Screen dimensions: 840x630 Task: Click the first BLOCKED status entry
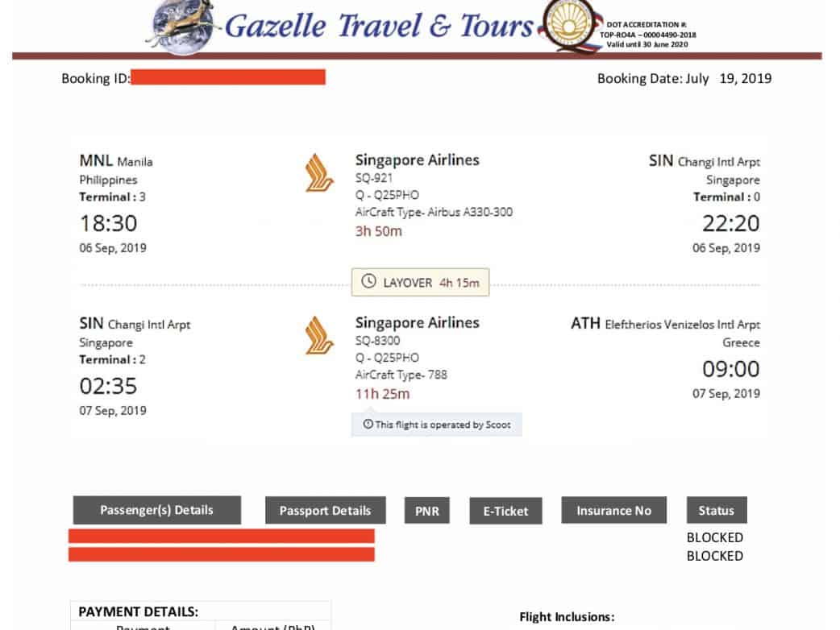(x=714, y=537)
